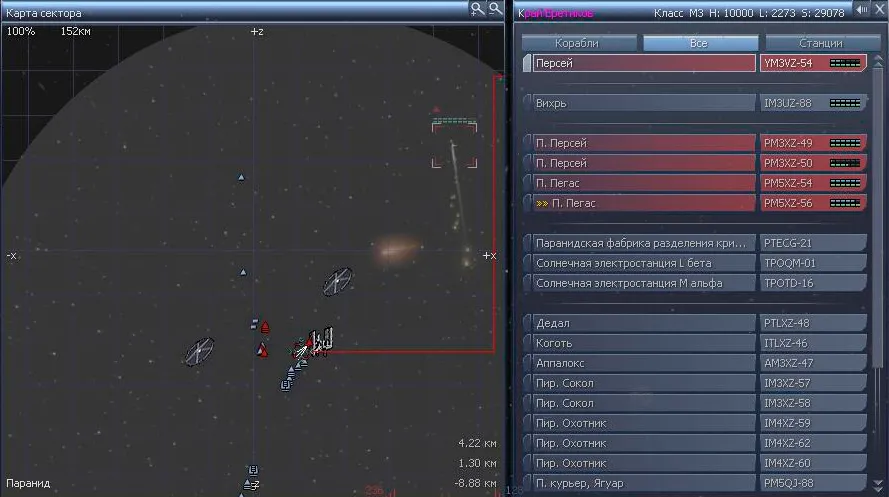Select the left ring-shaped station icon
The width and height of the screenshot is (889, 497).
199,351
